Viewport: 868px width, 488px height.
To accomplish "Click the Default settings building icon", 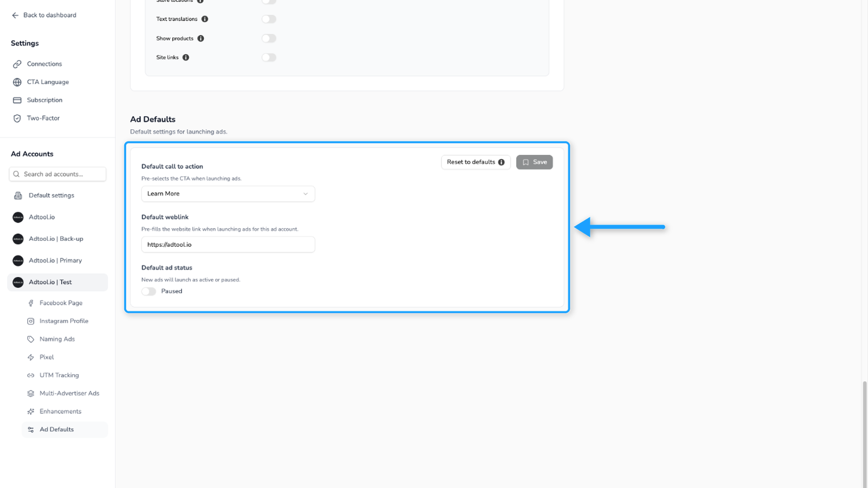I will (x=18, y=196).
